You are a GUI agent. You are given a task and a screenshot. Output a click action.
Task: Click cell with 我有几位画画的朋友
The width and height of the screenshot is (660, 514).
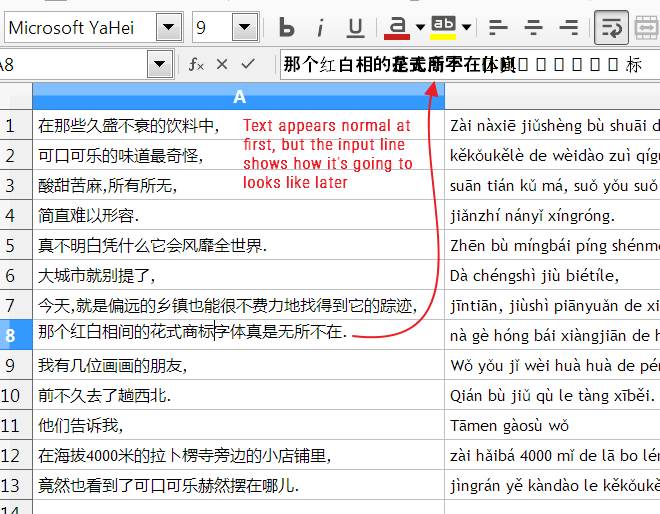(239, 365)
